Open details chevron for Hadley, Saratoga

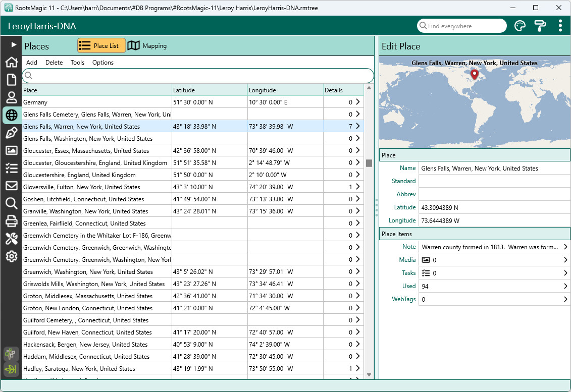[x=358, y=368]
